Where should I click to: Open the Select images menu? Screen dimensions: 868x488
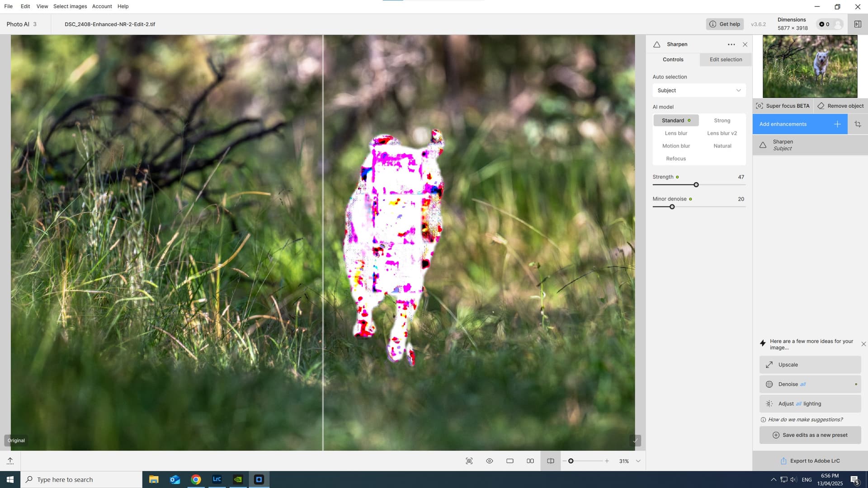tap(70, 6)
